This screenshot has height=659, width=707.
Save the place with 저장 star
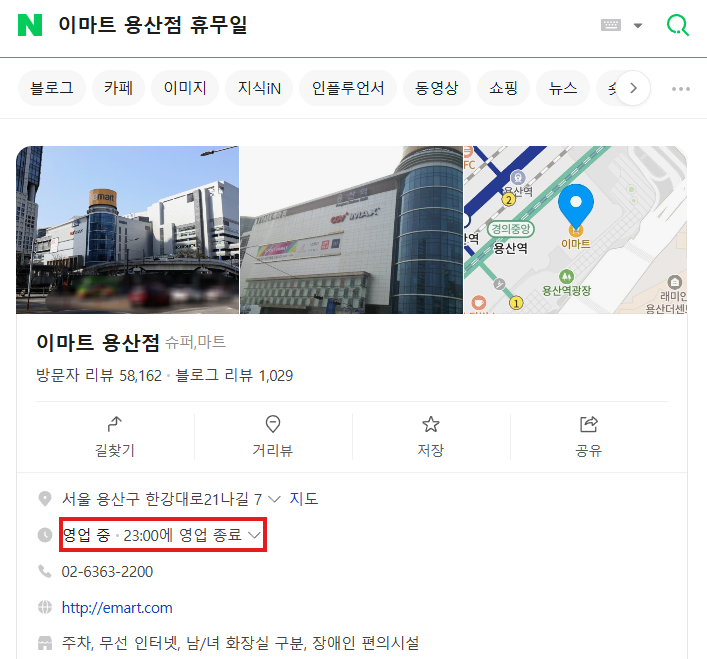[x=431, y=437]
